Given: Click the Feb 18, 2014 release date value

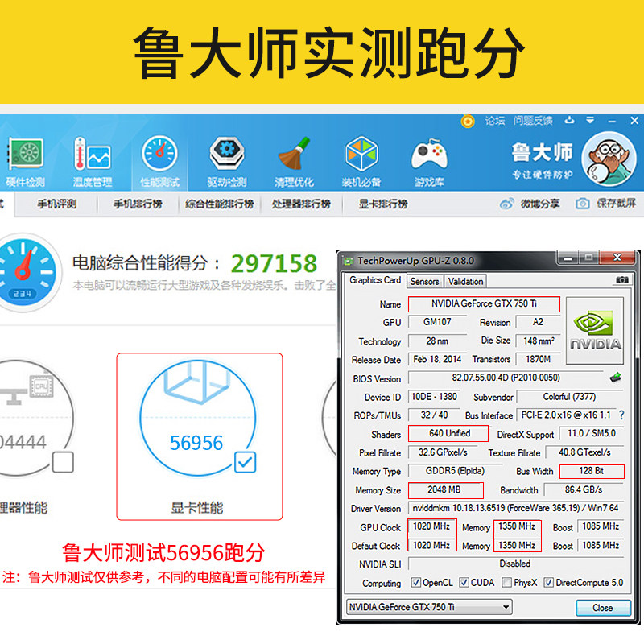Looking at the screenshot, I should [x=437, y=359].
